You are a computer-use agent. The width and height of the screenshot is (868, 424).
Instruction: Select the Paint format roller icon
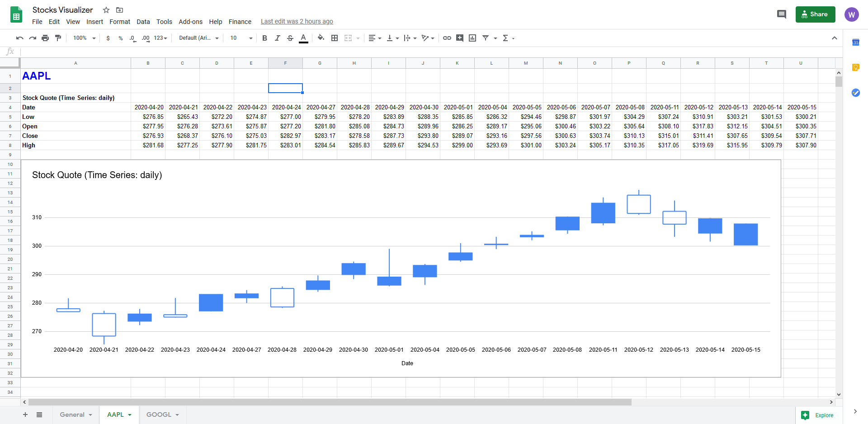pos(58,38)
